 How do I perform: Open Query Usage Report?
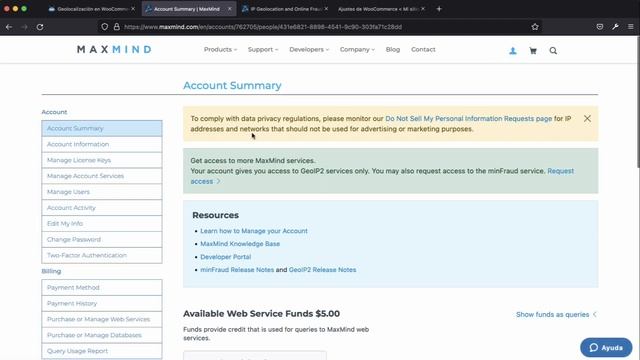coord(102,351)
